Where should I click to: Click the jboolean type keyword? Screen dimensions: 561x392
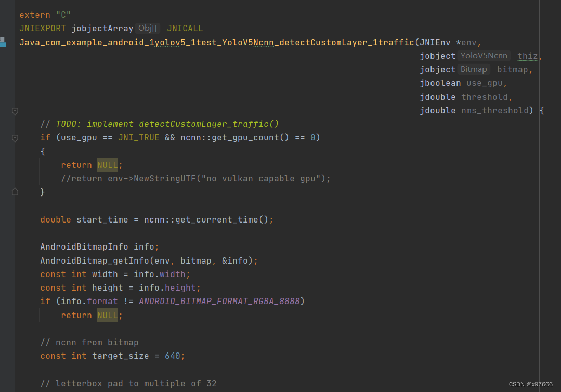click(x=440, y=83)
